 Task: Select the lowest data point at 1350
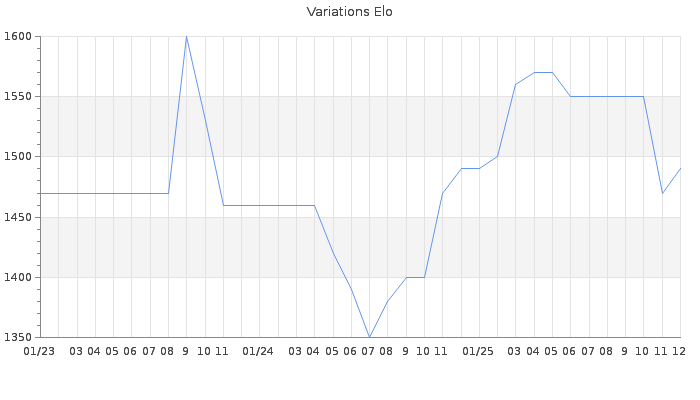(369, 337)
